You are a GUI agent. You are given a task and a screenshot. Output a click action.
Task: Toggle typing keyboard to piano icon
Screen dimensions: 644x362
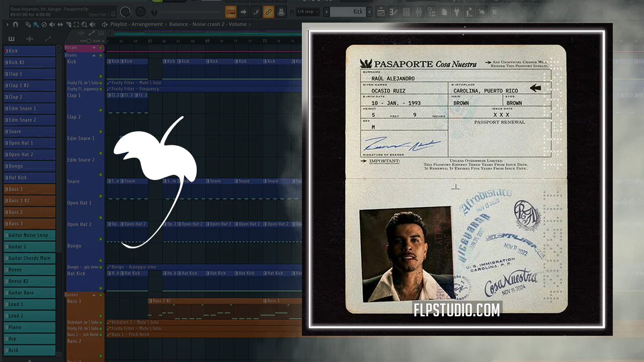pos(231,12)
